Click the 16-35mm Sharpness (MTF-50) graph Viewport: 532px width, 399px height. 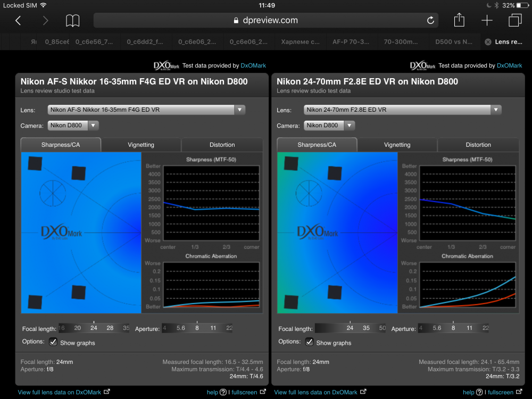click(x=211, y=203)
